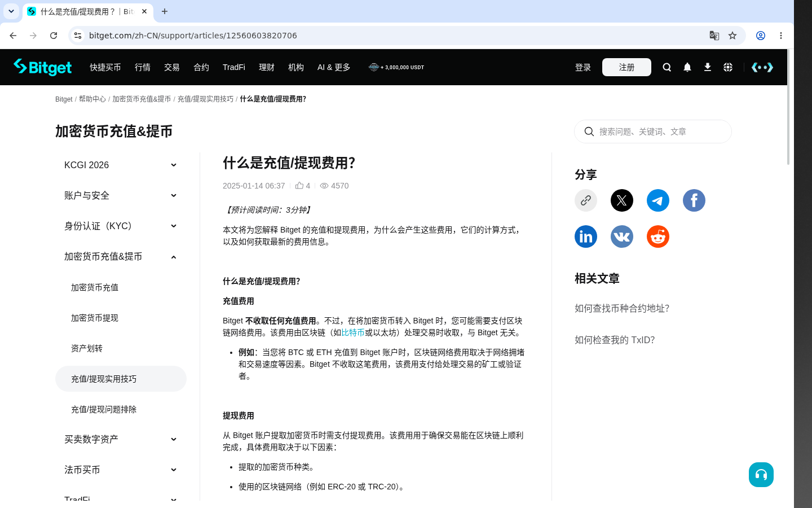
Task: Copy article link via chain icon
Action: pyautogui.click(x=586, y=200)
